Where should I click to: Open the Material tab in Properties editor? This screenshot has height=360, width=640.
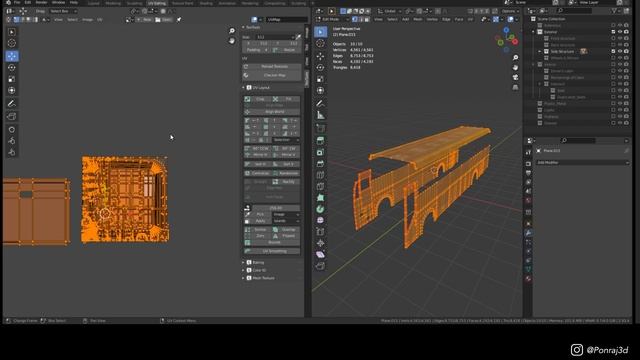tap(528, 279)
